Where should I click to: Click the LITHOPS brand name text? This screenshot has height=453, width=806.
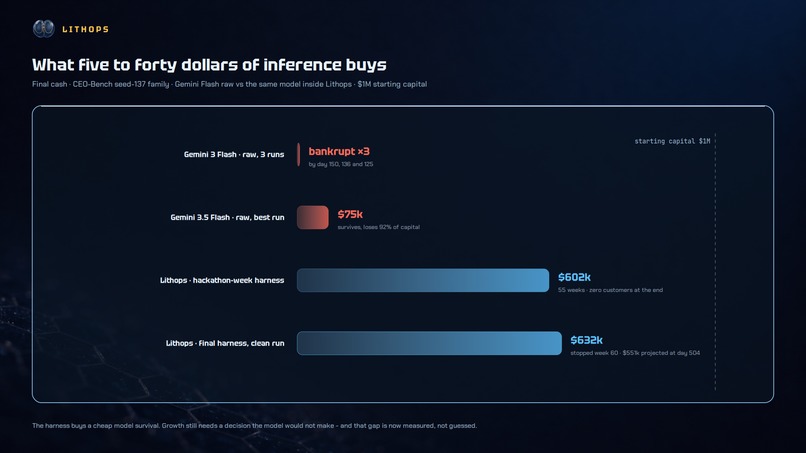(x=85, y=29)
